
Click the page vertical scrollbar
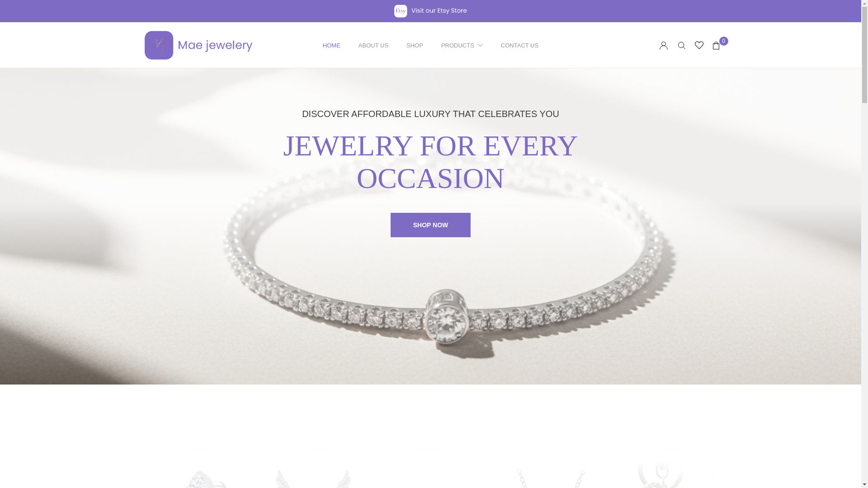click(x=864, y=244)
